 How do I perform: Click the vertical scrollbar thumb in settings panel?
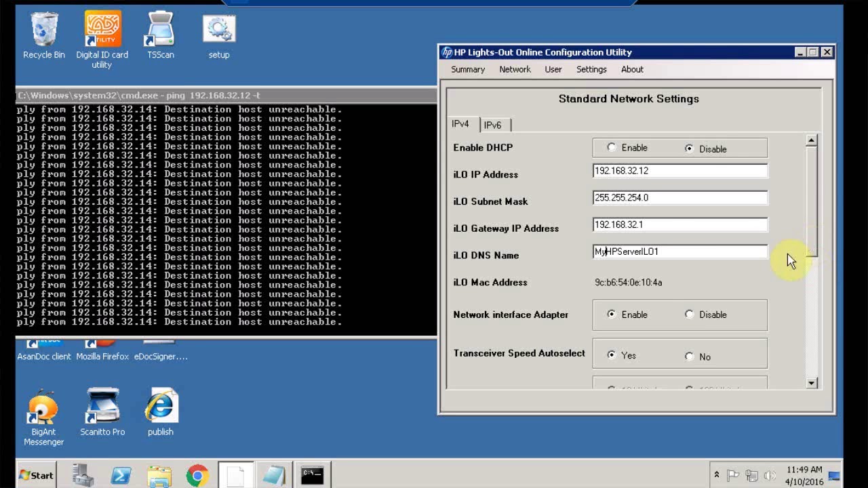point(812,201)
